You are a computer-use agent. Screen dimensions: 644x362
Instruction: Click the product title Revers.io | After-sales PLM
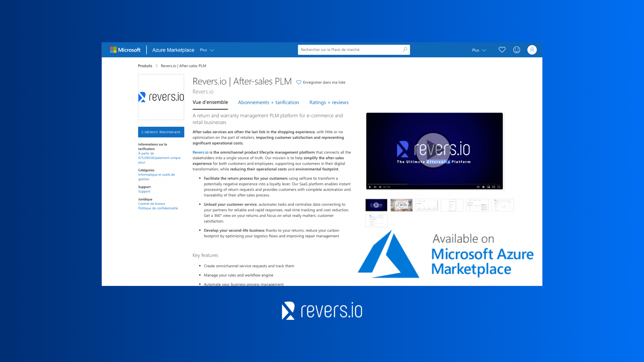(242, 81)
